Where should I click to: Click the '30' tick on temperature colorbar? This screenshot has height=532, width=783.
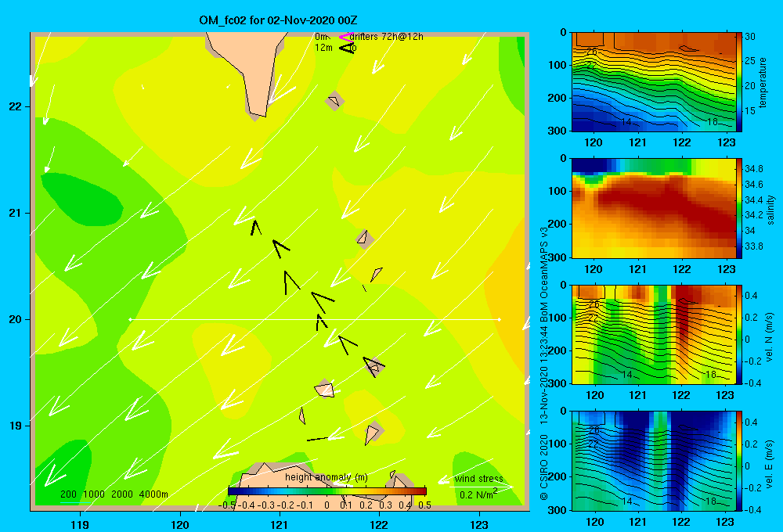(750, 37)
